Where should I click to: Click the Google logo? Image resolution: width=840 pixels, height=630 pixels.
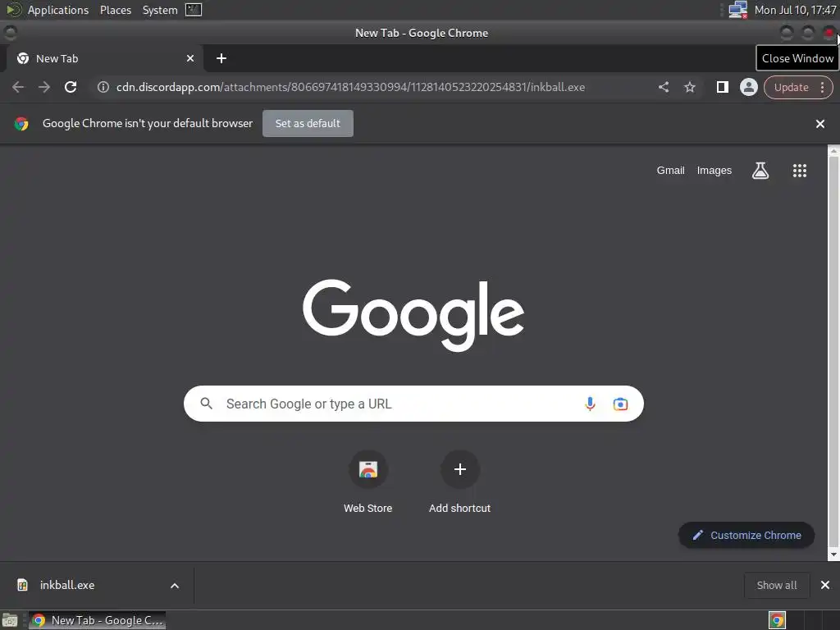413,315
